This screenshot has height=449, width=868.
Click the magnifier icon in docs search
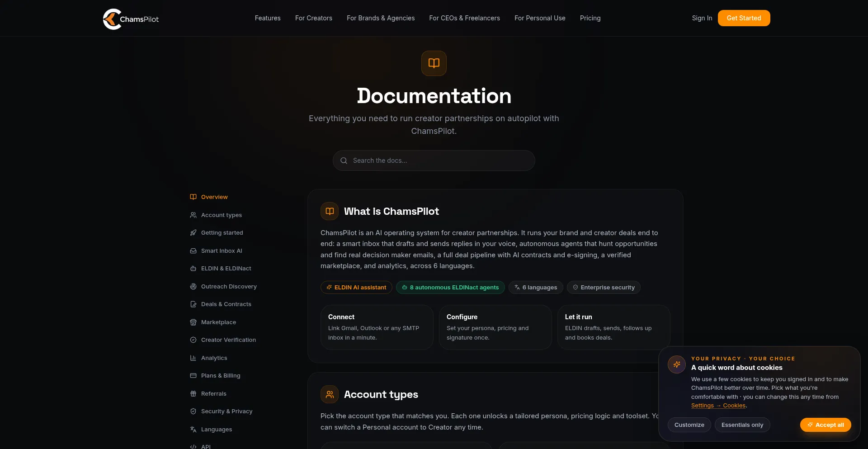[x=344, y=161]
